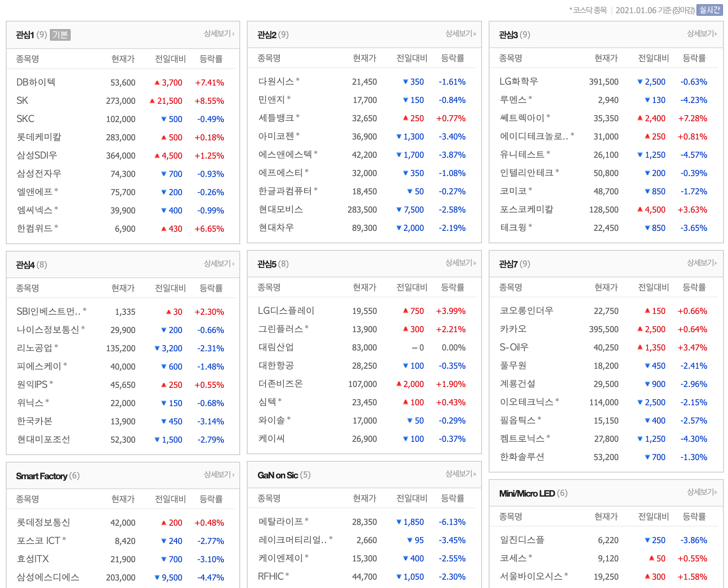Open 한화솔루션 stock

coord(522,457)
